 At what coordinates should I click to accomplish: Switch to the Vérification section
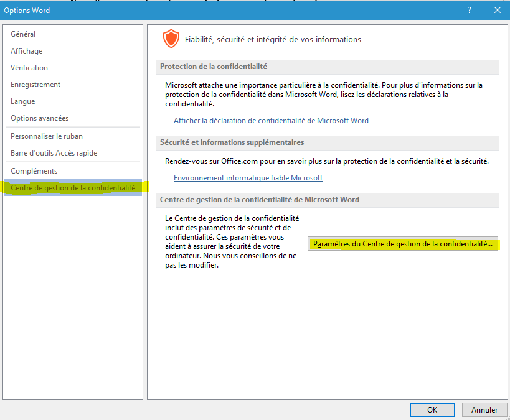click(29, 68)
